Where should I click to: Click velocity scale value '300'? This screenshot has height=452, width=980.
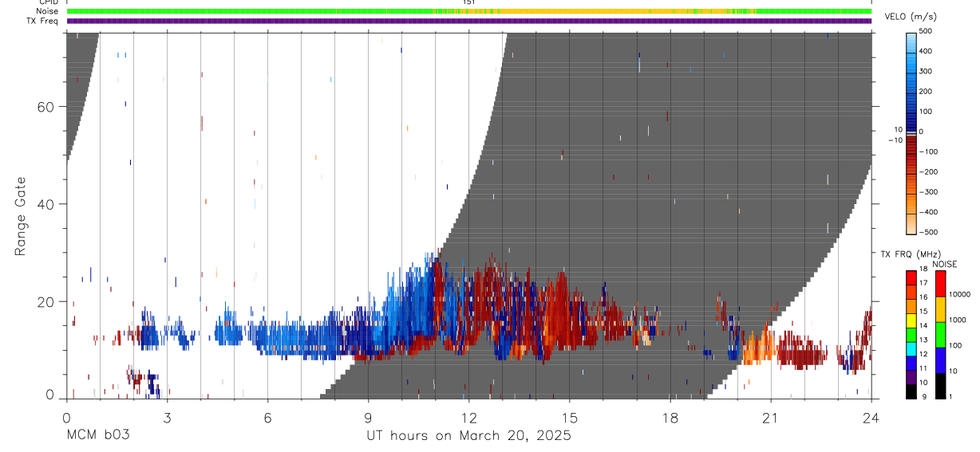click(x=927, y=71)
